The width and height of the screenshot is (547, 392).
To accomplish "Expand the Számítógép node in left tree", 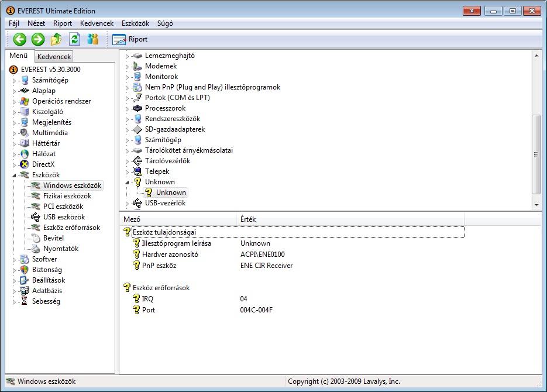I will [x=14, y=81].
